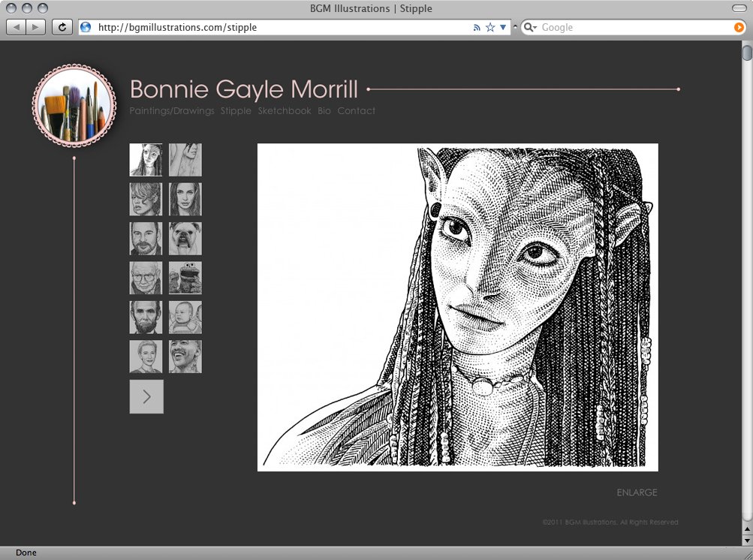This screenshot has height=560, width=753.
Task: Click the 2011 BGM Illustrations copyright text
Action: (x=610, y=522)
